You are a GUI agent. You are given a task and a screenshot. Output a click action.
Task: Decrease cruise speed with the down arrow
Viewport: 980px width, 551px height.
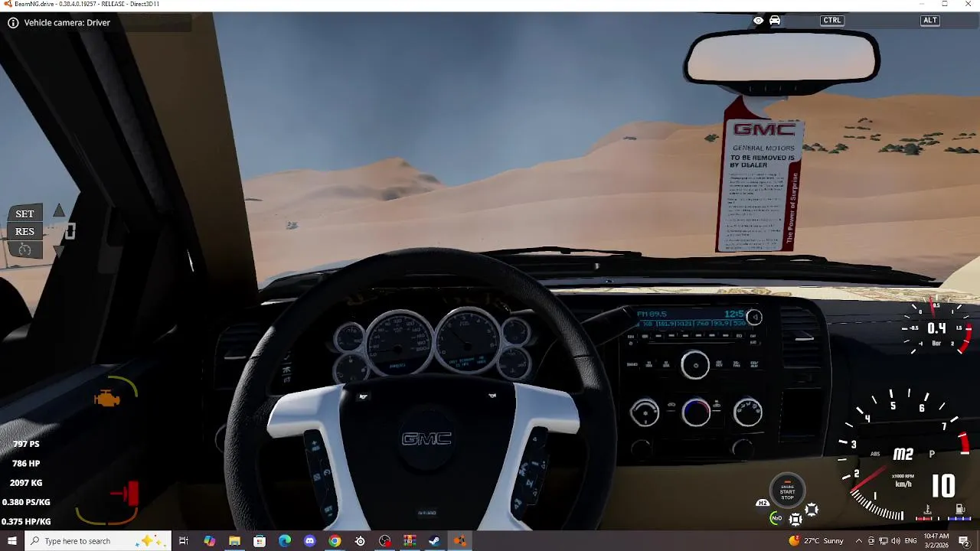point(59,251)
